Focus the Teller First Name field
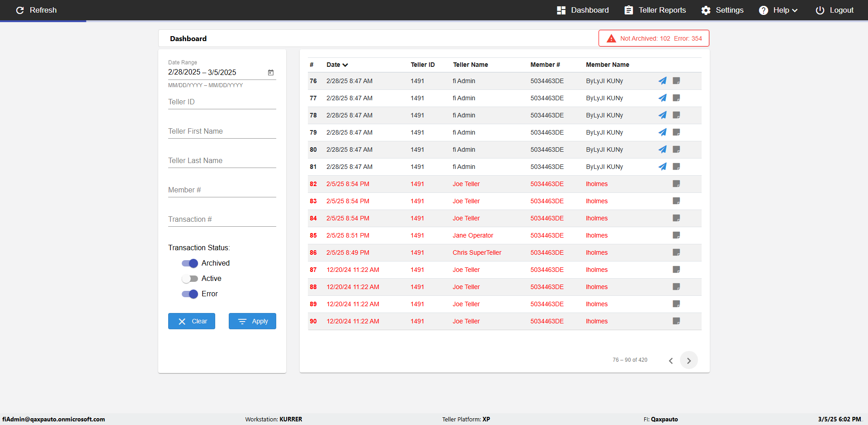The width and height of the screenshot is (868, 425). tap(222, 131)
